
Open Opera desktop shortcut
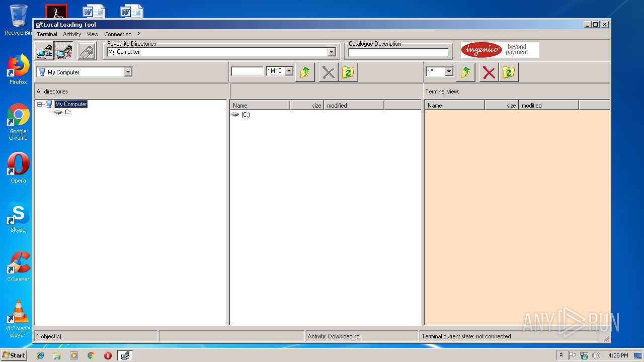18,168
